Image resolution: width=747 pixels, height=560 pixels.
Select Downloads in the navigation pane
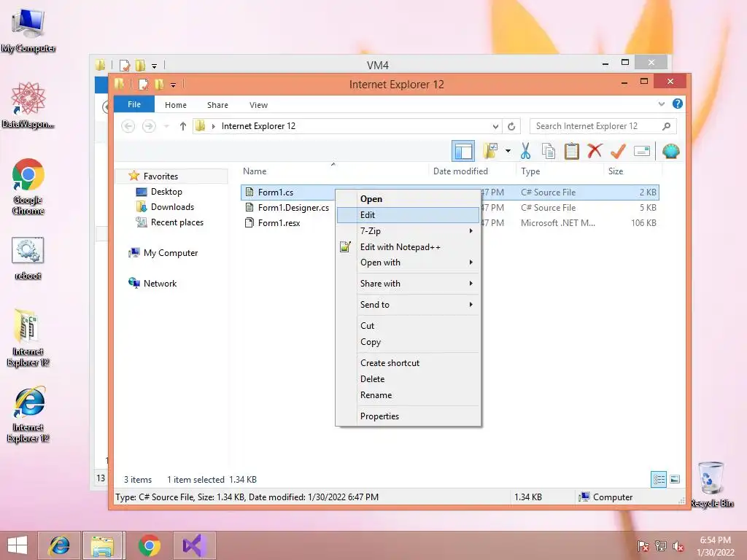pos(172,206)
